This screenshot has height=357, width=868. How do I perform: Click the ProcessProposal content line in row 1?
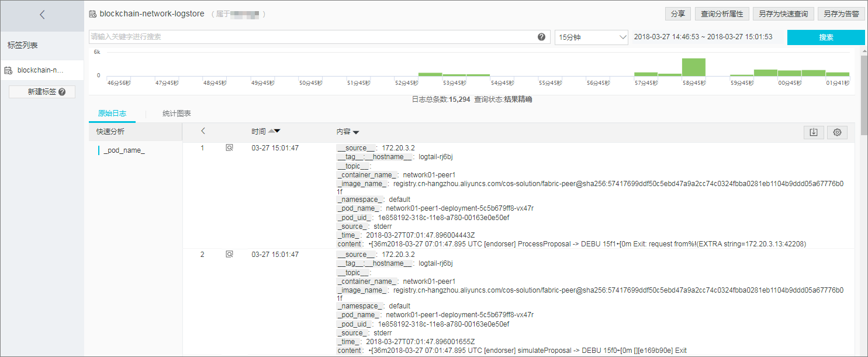tap(572, 243)
